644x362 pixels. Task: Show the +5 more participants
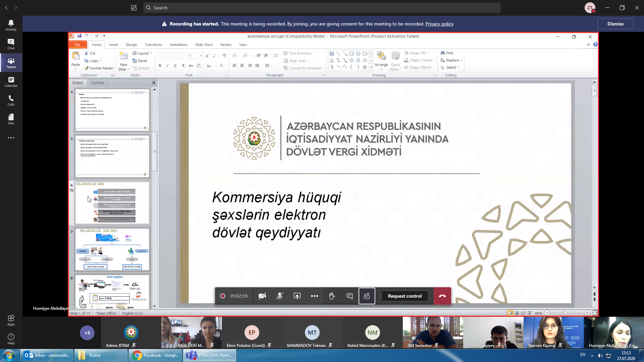87,333
